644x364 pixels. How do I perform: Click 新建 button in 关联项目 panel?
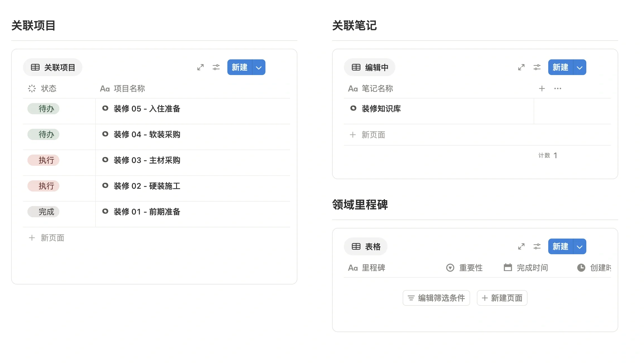pyautogui.click(x=240, y=67)
